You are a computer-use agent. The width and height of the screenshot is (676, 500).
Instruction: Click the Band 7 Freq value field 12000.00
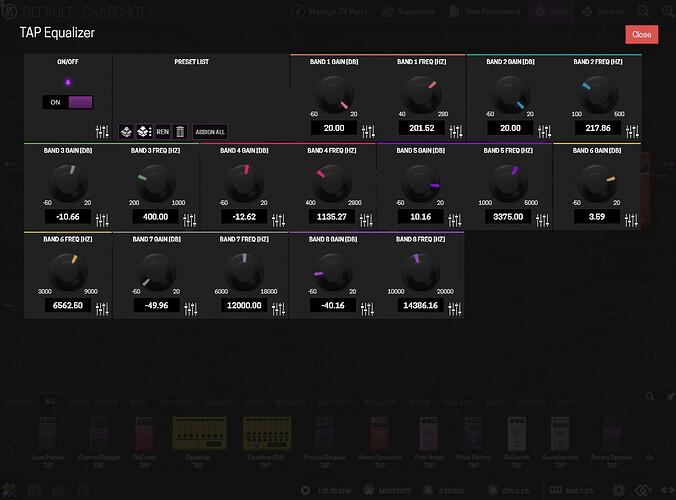coord(244,305)
